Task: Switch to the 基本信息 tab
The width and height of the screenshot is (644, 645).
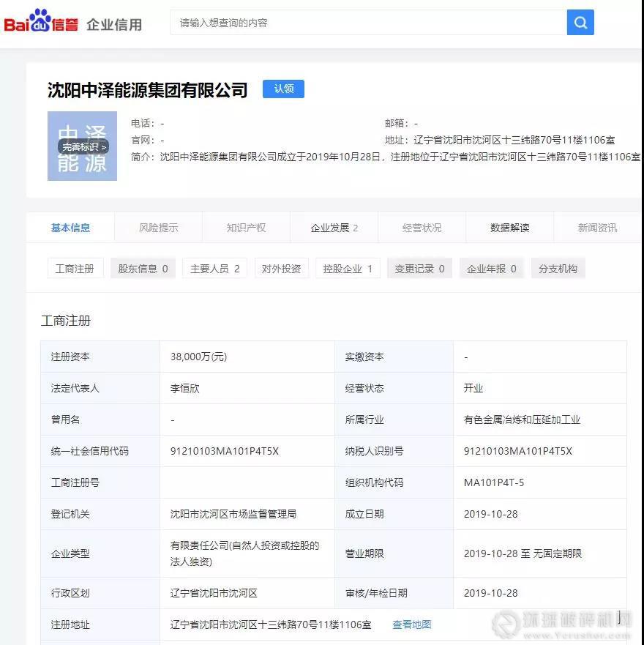Action: click(x=70, y=228)
